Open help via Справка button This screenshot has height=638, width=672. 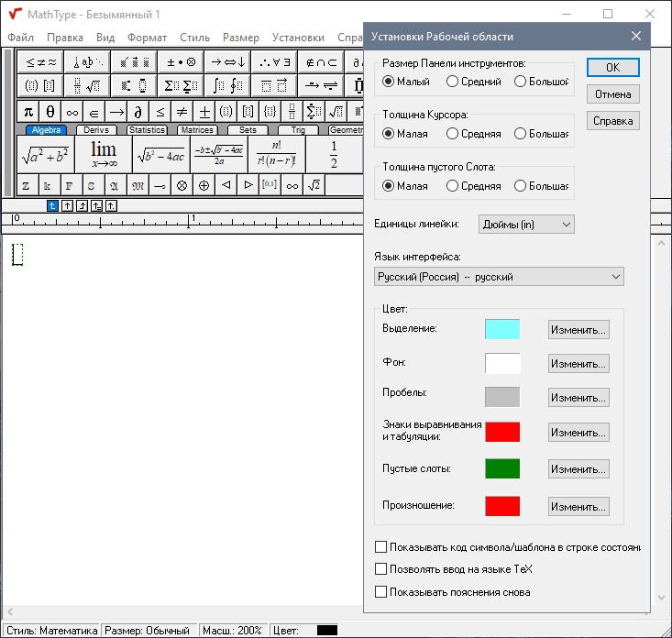612,121
